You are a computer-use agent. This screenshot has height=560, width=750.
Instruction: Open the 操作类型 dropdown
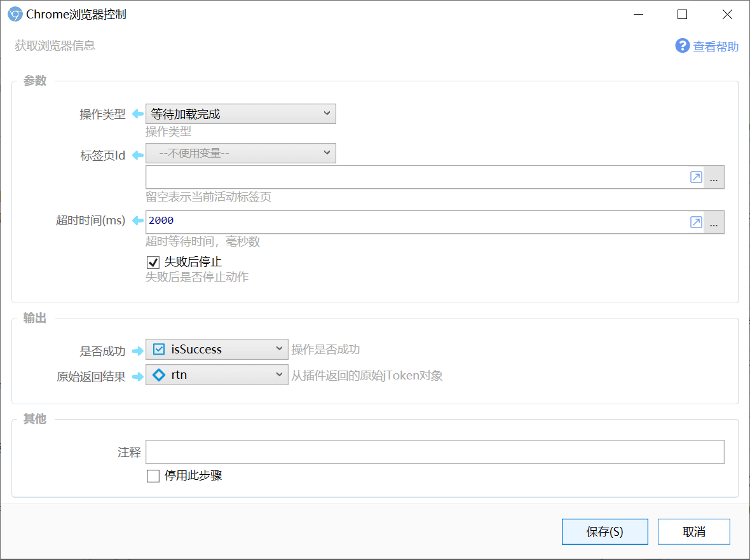[240, 114]
